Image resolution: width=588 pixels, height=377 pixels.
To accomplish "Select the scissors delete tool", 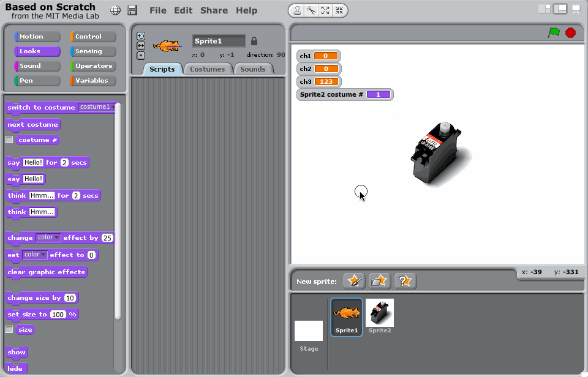I will [x=311, y=10].
